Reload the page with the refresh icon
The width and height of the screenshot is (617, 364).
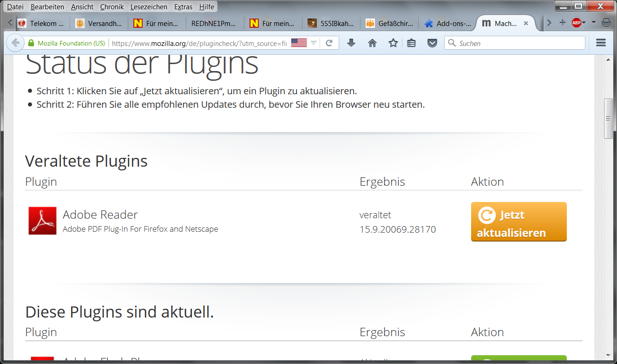click(329, 43)
